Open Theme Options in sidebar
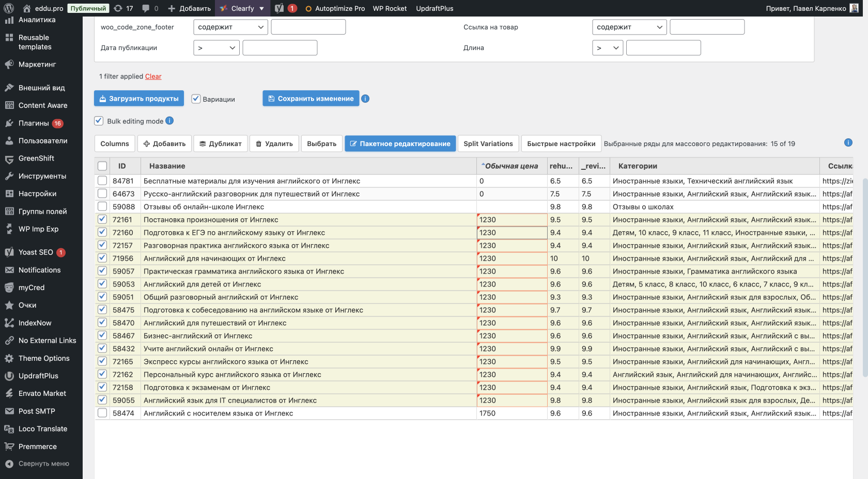Image resolution: width=868 pixels, height=479 pixels. click(44, 358)
